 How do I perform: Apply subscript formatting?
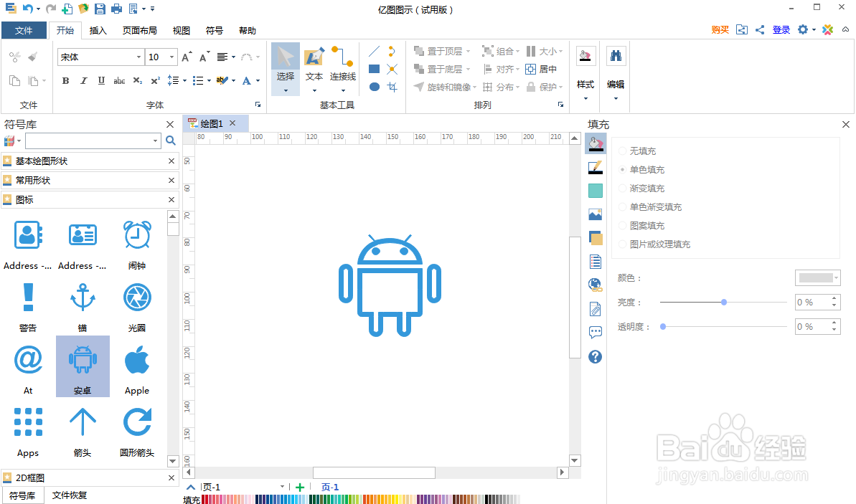(138, 81)
